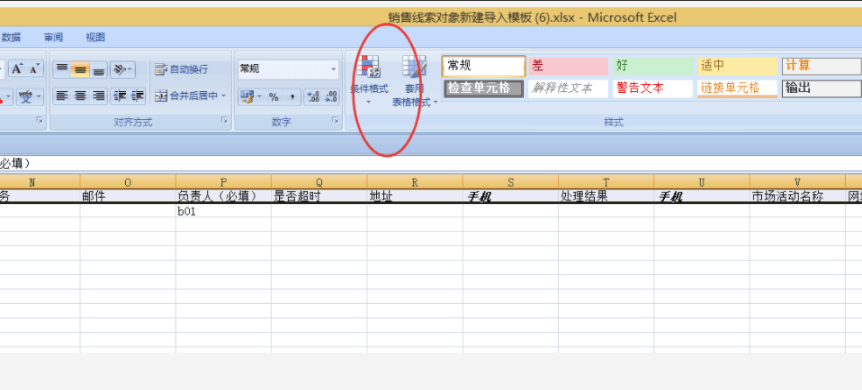Apply bottom vertical alignment

[99, 69]
